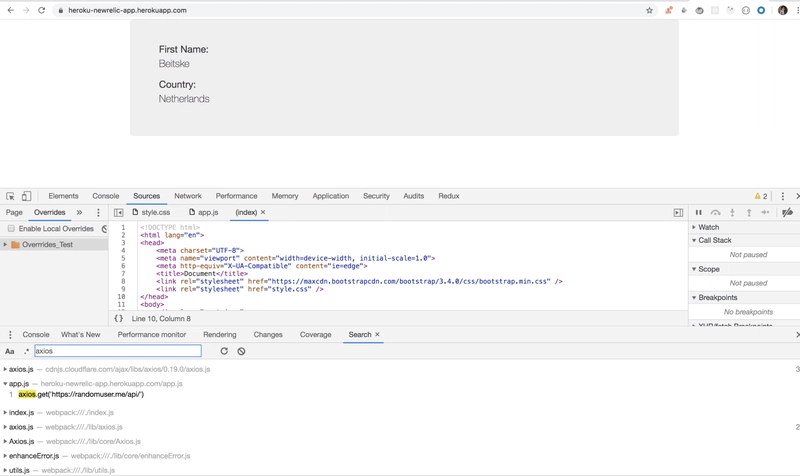The image size is (800, 476).
Task: Close the Search drawer tab
Action: (x=378, y=335)
